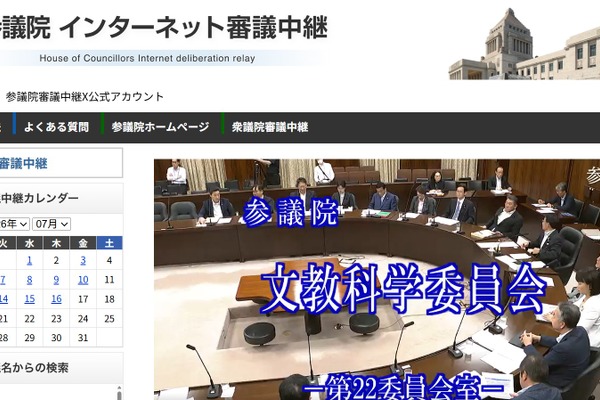Click the インターネット審議中継 site title

pyautogui.click(x=193, y=28)
